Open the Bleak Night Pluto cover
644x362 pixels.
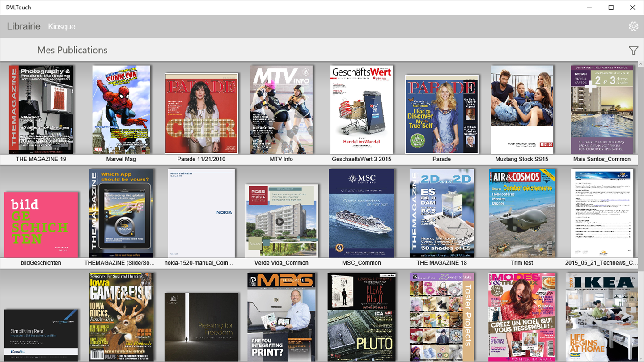[x=361, y=317]
